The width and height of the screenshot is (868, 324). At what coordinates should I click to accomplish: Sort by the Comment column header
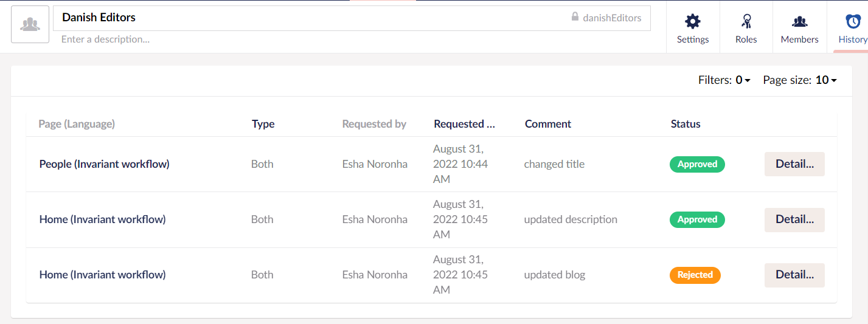[547, 124]
